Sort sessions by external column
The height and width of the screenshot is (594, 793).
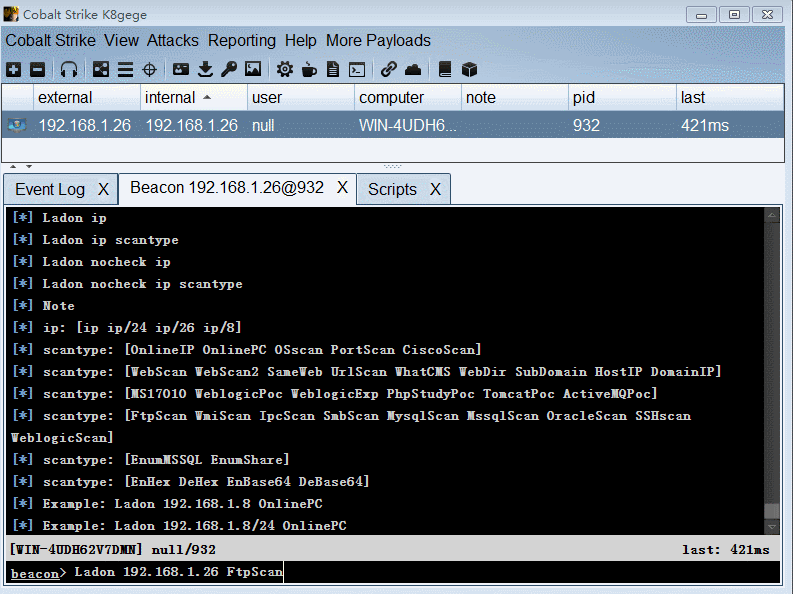pos(86,98)
